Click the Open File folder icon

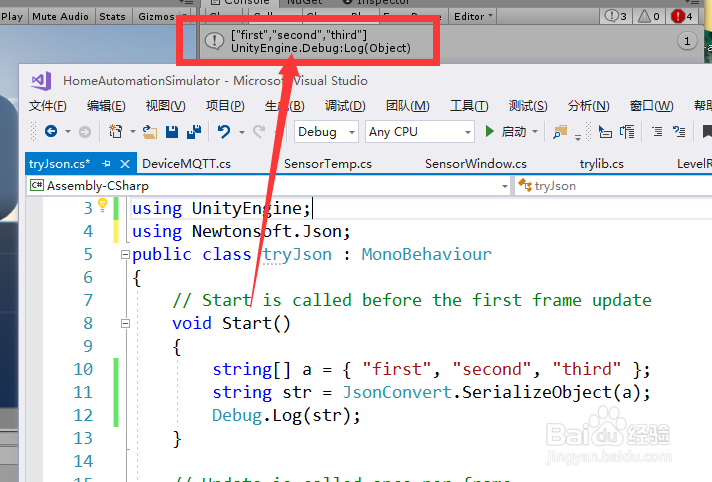(x=149, y=132)
